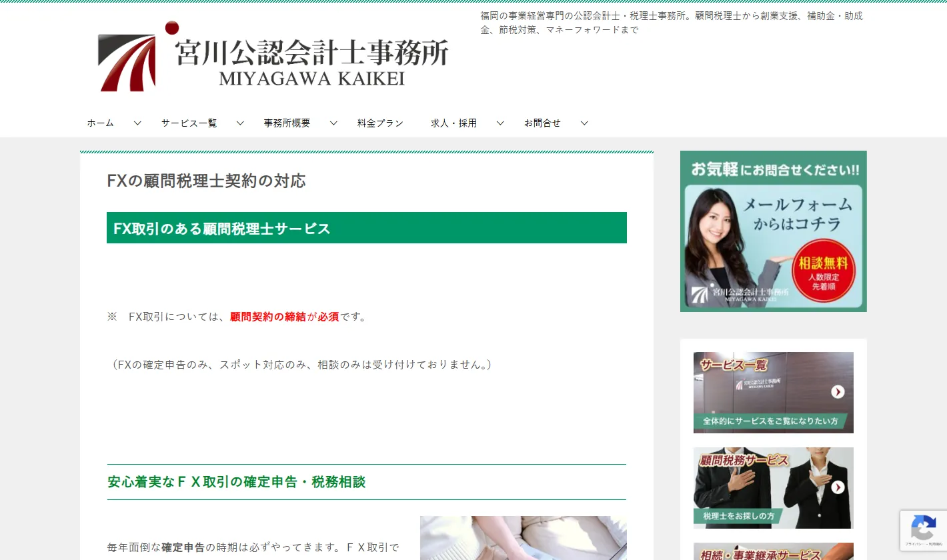Click the arrow icon on サービス一覧 banner
947x560 pixels.
tap(838, 392)
